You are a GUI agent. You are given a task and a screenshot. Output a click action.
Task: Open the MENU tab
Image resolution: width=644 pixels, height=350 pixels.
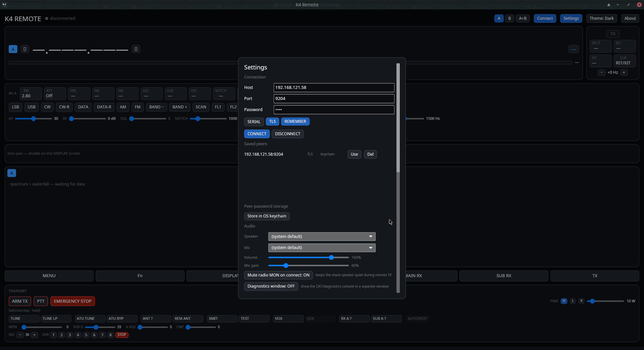pyautogui.click(x=49, y=276)
